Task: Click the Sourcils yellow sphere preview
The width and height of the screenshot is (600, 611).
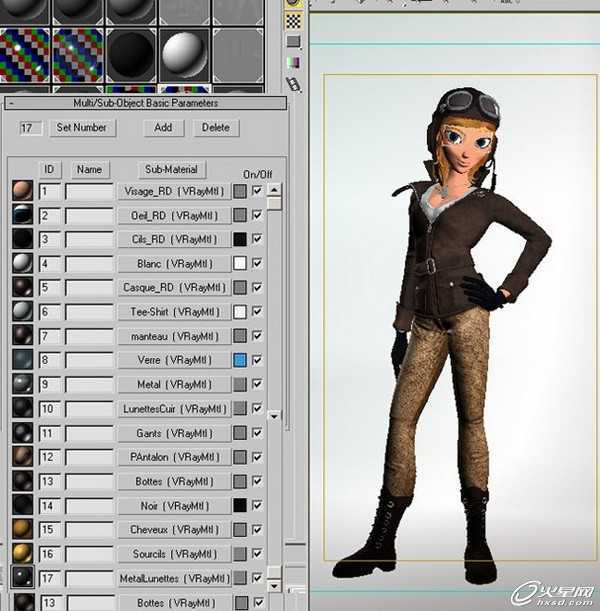Action: [23, 553]
